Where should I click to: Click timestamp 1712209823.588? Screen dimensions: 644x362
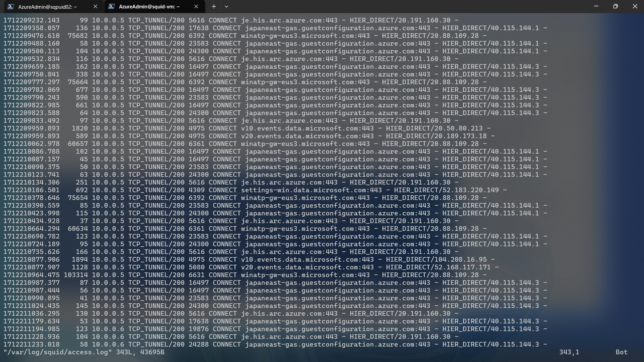pyautogui.click(x=32, y=113)
